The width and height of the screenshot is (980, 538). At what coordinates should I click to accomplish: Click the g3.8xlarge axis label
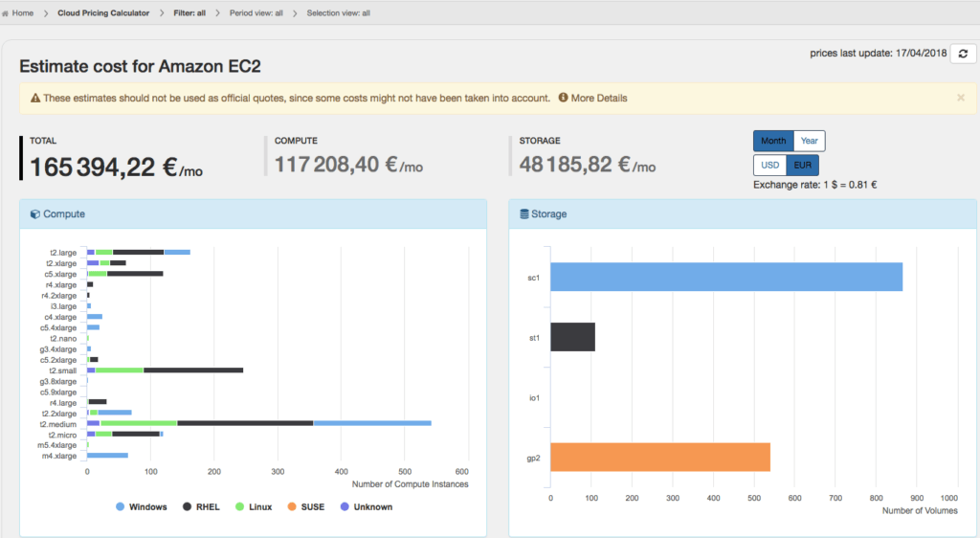coord(58,382)
